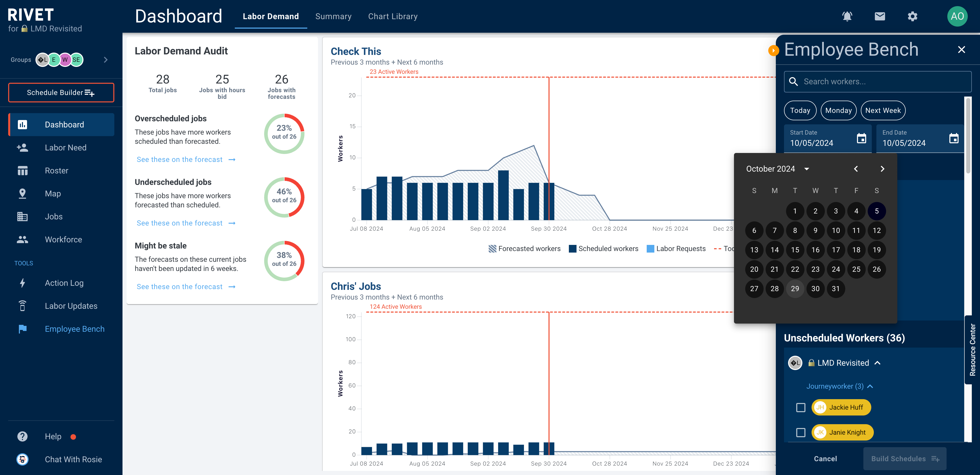
Task: Open the mail envelope icon
Action: coord(879,16)
